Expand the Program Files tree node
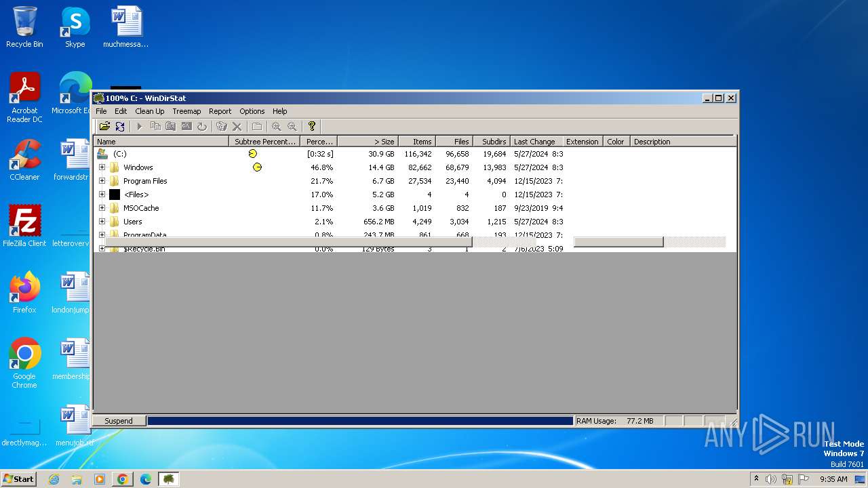This screenshot has width=868, height=488. pyautogui.click(x=102, y=181)
